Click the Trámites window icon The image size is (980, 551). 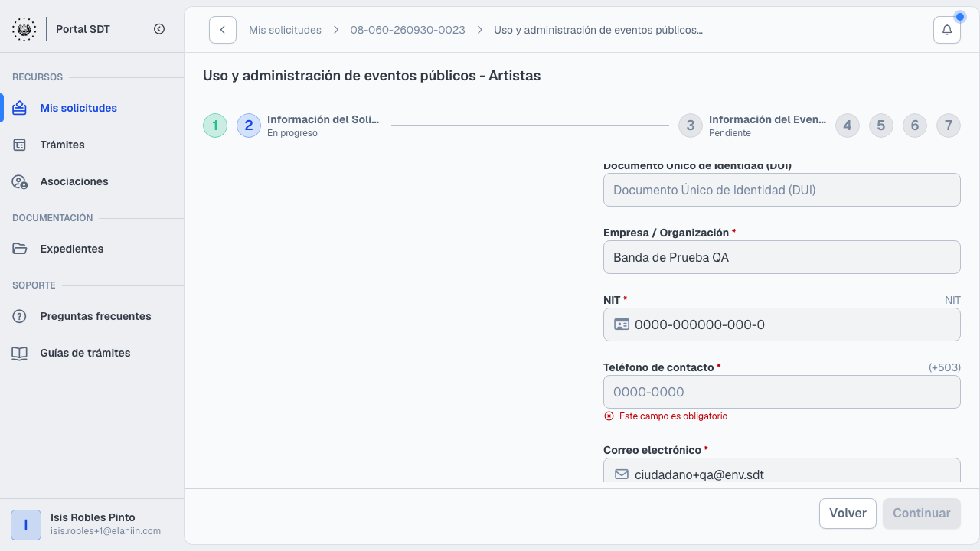(20, 145)
